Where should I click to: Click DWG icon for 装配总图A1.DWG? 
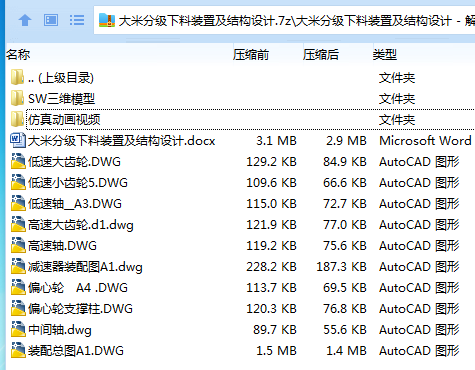point(18,351)
